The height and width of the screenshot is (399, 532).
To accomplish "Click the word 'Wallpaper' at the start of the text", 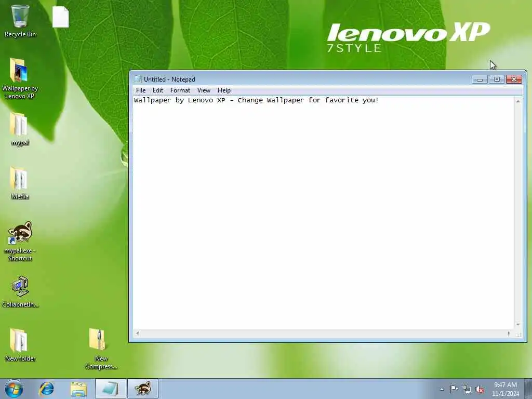I will coord(152,100).
